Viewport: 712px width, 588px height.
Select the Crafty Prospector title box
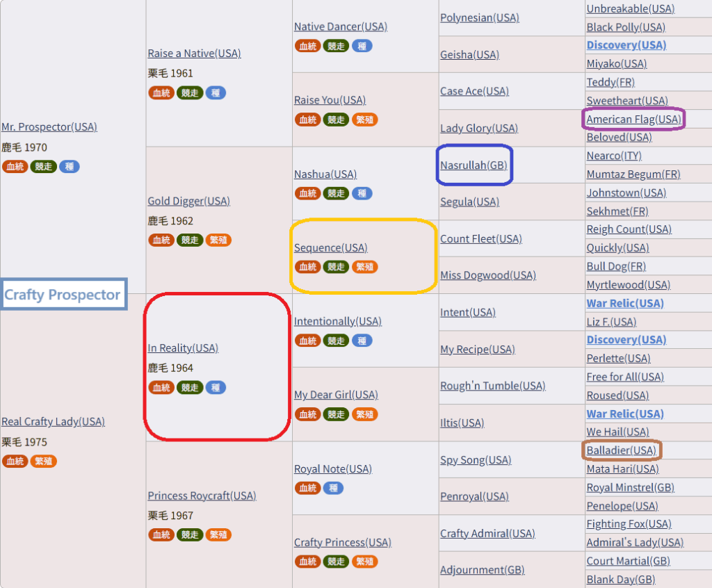[x=63, y=295]
